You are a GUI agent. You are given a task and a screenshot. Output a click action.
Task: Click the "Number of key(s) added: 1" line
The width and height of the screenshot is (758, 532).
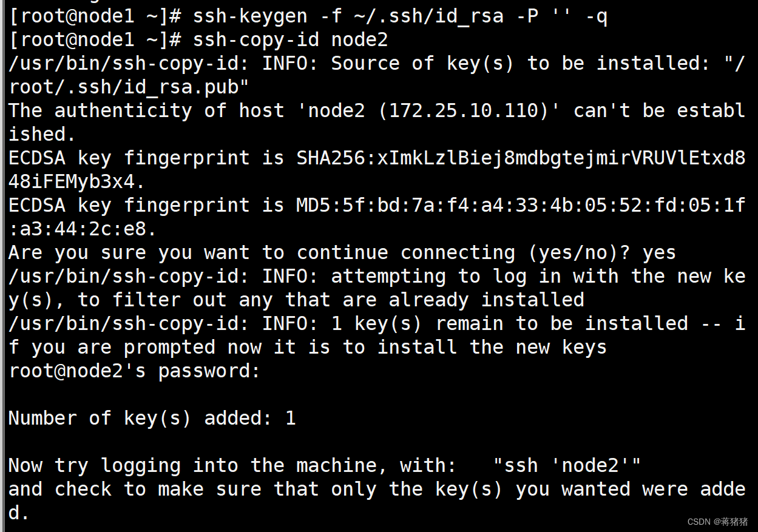click(152, 418)
